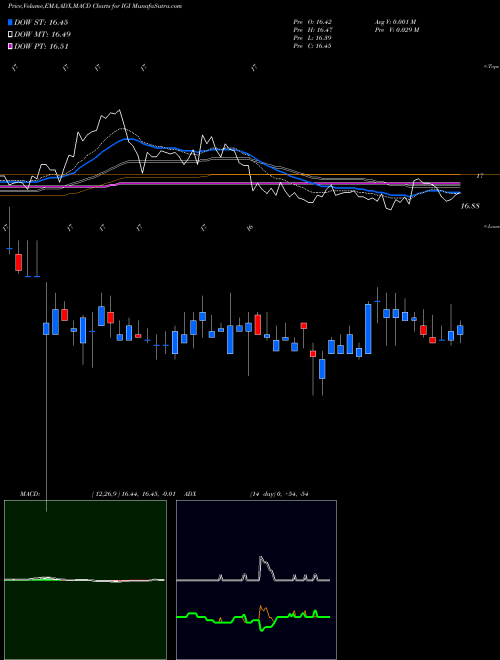The width and height of the screenshot is (500, 660).
Task: Click the 'Pre L: 16.39' low value
Action: pos(313,38)
